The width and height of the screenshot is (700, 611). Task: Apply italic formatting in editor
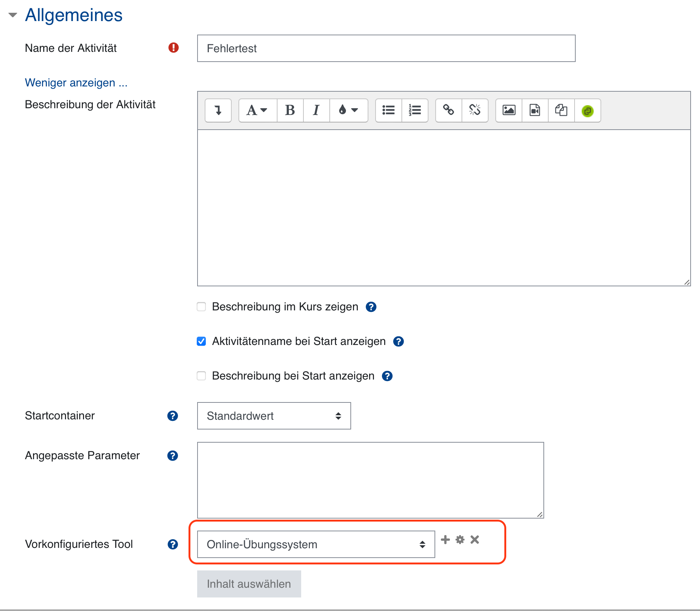(x=316, y=110)
